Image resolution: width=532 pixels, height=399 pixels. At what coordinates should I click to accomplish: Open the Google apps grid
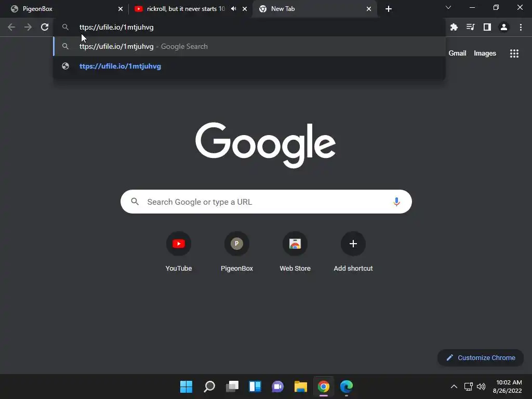(514, 54)
